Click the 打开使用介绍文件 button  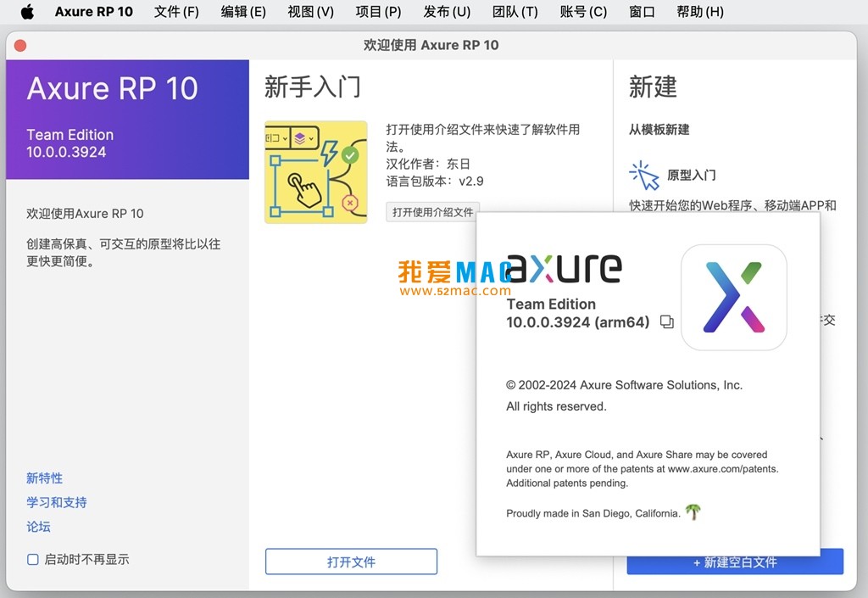pyautogui.click(x=432, y=212)
